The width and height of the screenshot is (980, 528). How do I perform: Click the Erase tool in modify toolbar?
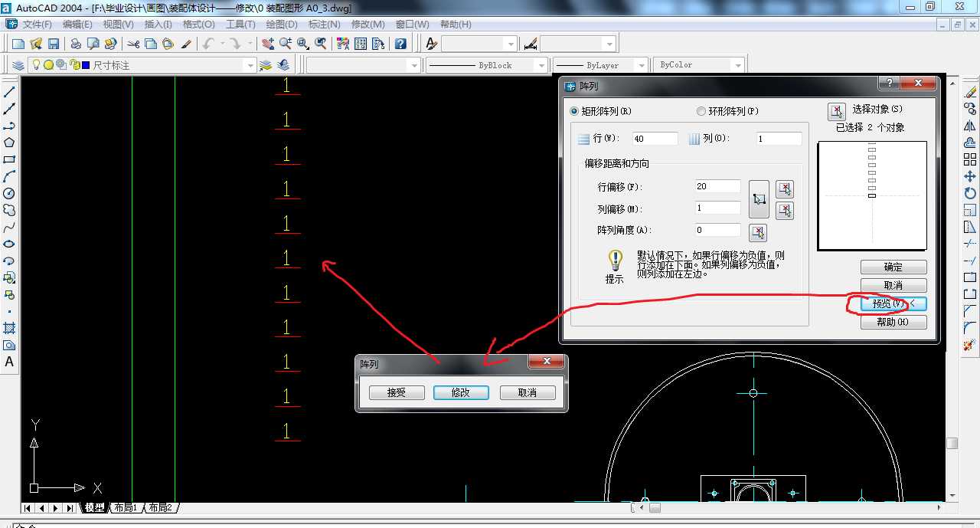(970, 92)
